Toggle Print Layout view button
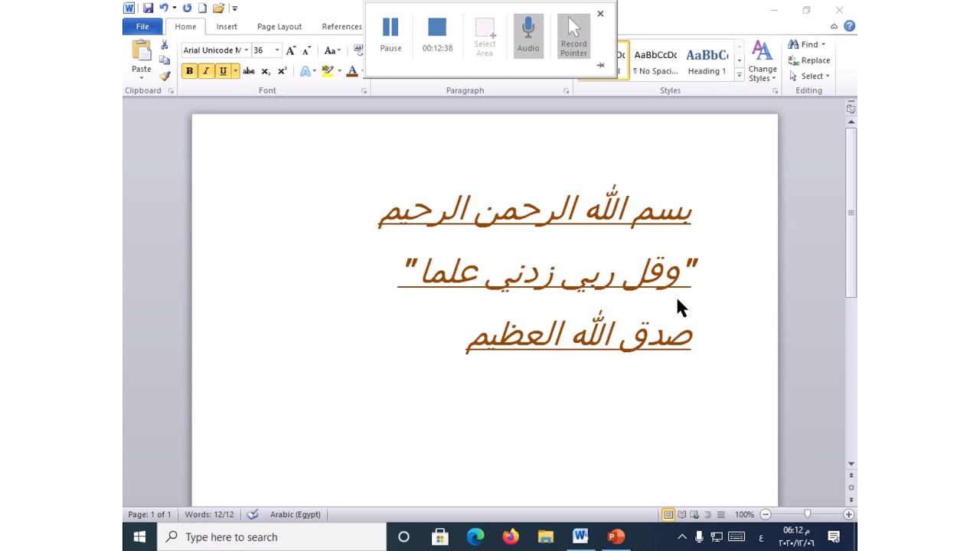This screenshot has width=980, height=551. pyautogui.click(x=668, y=514)
